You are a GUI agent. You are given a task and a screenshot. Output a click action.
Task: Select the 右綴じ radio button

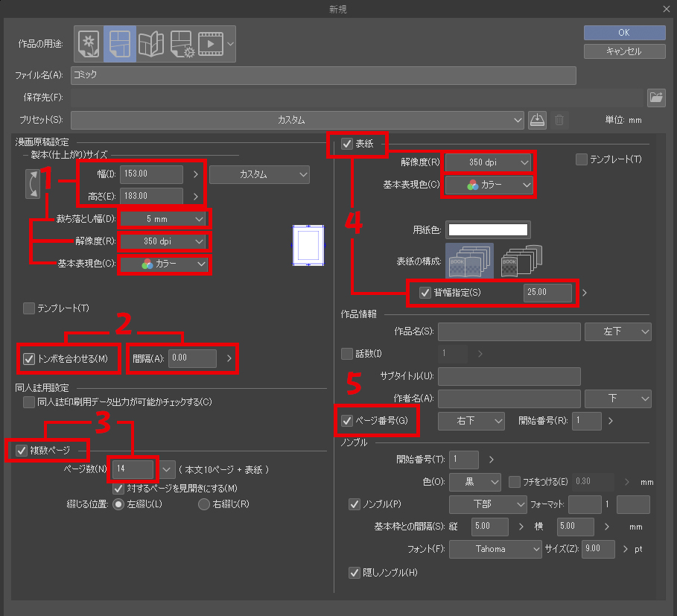click(204, 504)
